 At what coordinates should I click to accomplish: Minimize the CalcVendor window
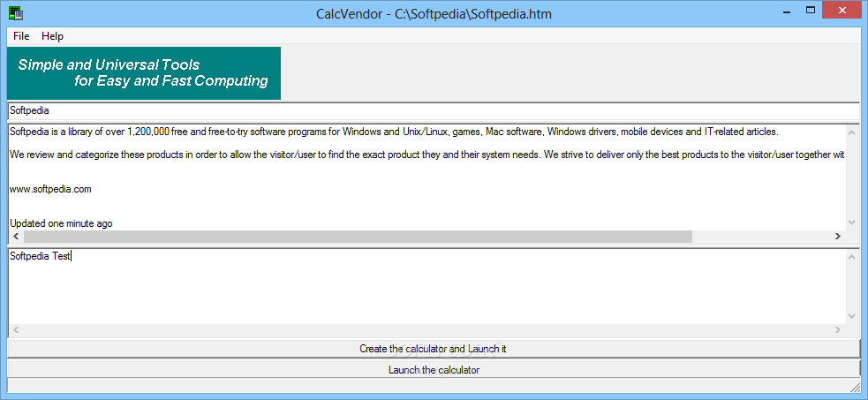click(787, 11)
